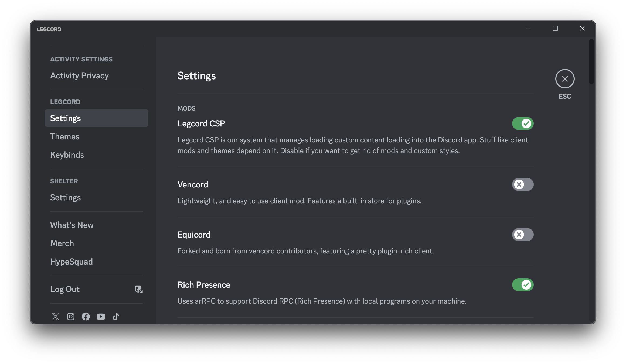Click the Legcord logo in title bar
Image resolution: width=626 pixels, height=364 pixels.
[x=49, y=29]
